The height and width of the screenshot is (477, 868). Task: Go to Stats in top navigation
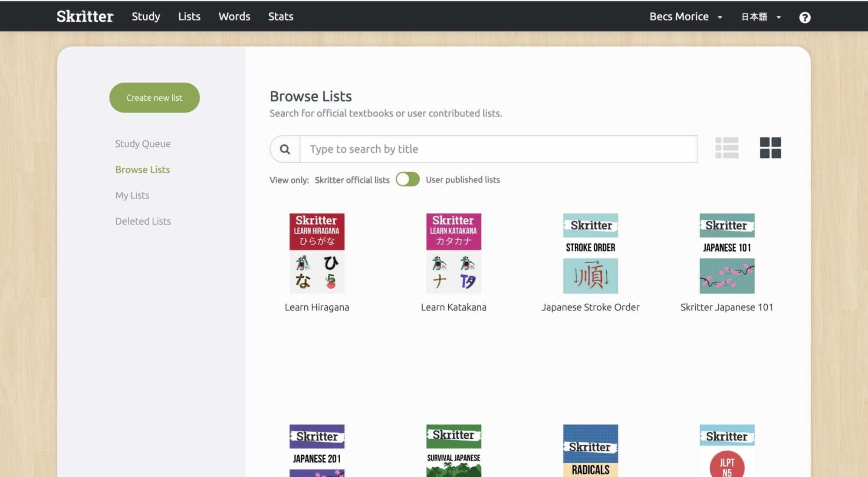(280, 17)
